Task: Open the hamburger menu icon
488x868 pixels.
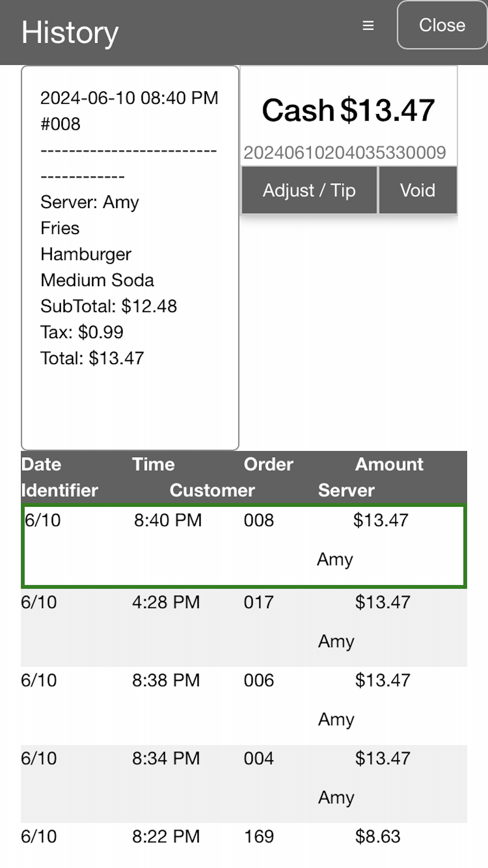Action: click(368, 26)
